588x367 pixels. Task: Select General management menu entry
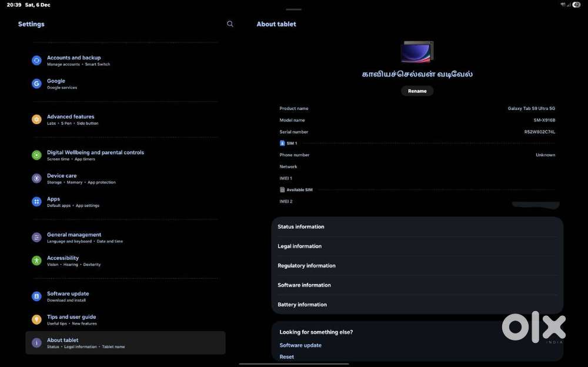click(x=74, y=237)
